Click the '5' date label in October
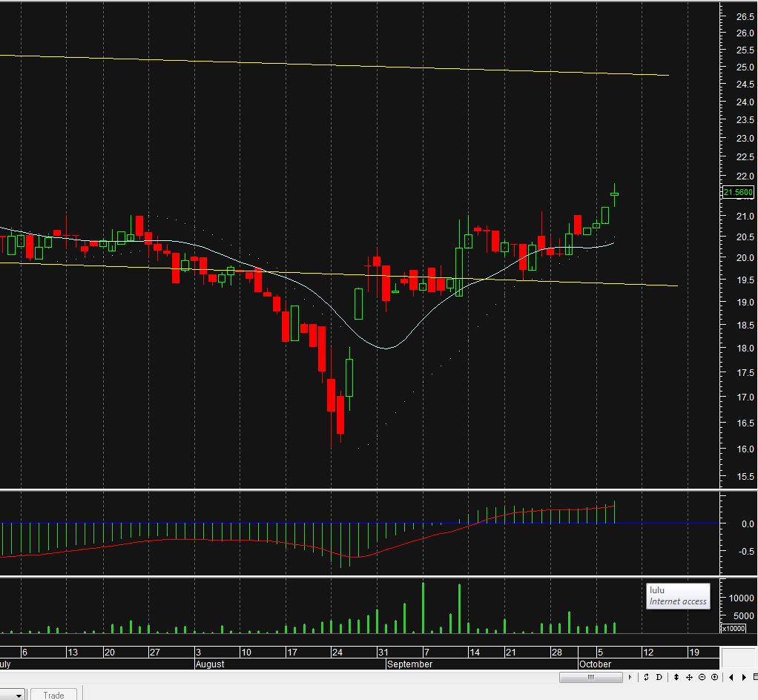Viewport: 758px width, 700px height. tap(600, 652)
